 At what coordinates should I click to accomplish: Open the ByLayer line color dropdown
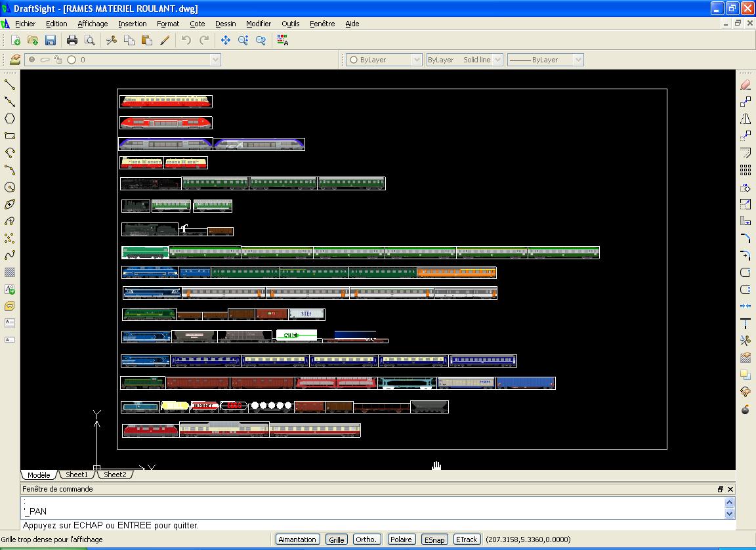(x=385, y=60)
